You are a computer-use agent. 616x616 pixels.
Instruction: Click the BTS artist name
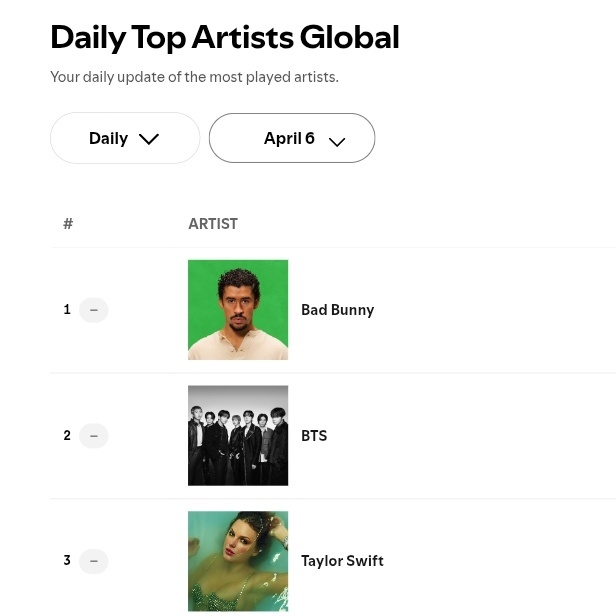pos(314,436)
